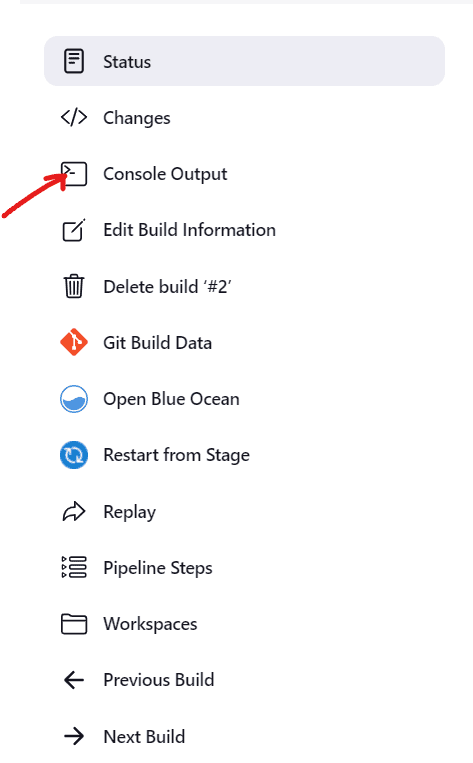Image resolution: width=473 pixels, height=763 pixels.
Task: Open the Status menu item
Action: (244, 61)
